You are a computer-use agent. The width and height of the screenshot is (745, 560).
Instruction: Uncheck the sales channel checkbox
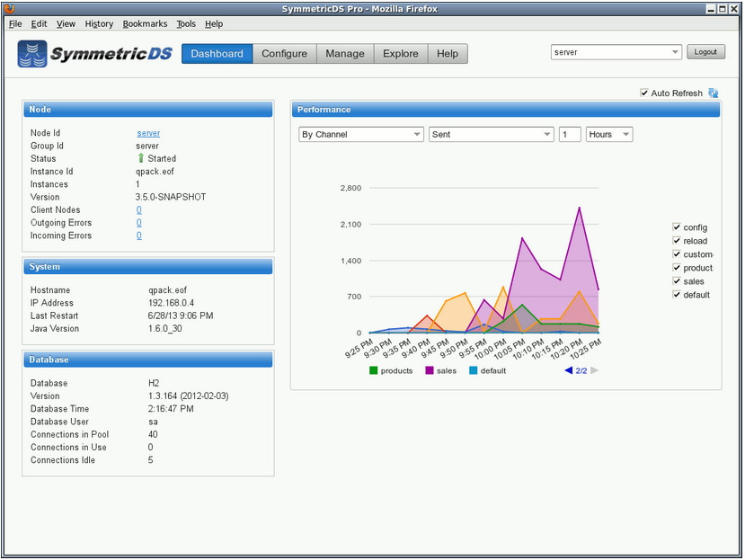[x=677, y=281]
